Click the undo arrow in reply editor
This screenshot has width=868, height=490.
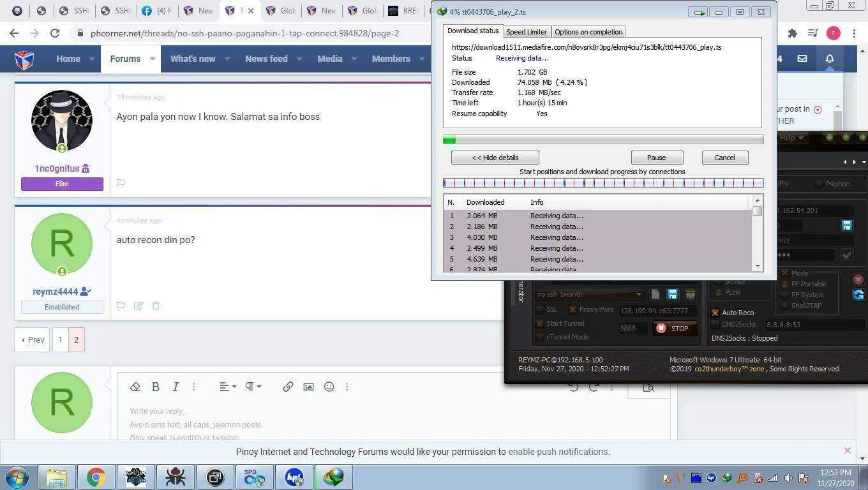click(x=573, y=387)
